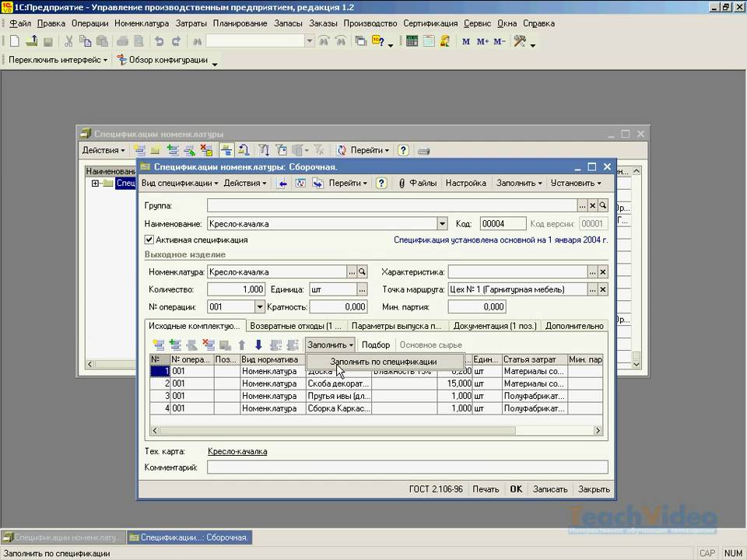Click the Файлы button
This screenshot has width=747, height=560.
click(417, 183)
